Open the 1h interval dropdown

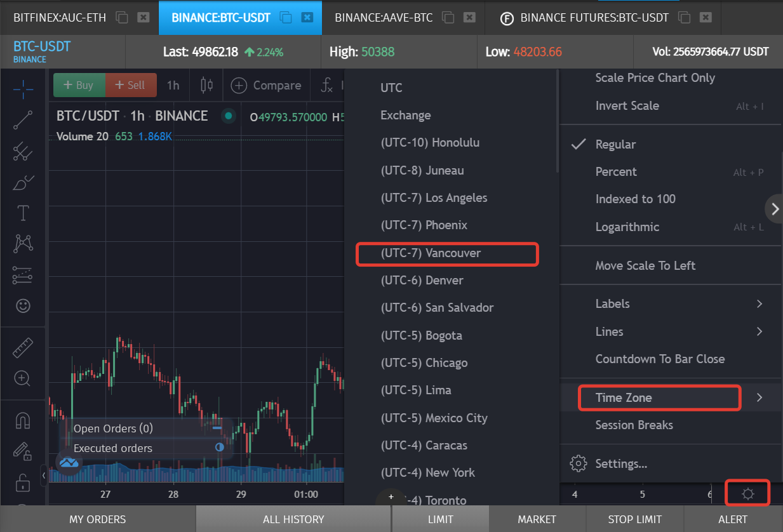coord(173,85)
